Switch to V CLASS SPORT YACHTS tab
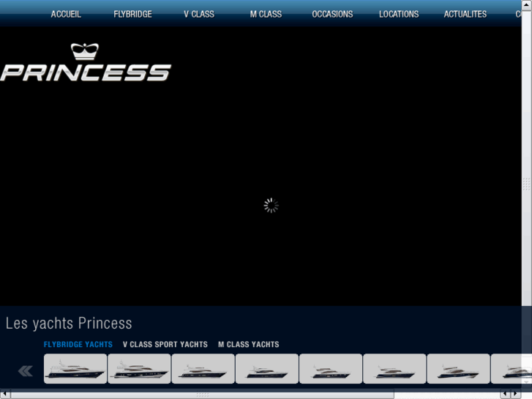This screenshot has height=399, width=532. point(165,344)
